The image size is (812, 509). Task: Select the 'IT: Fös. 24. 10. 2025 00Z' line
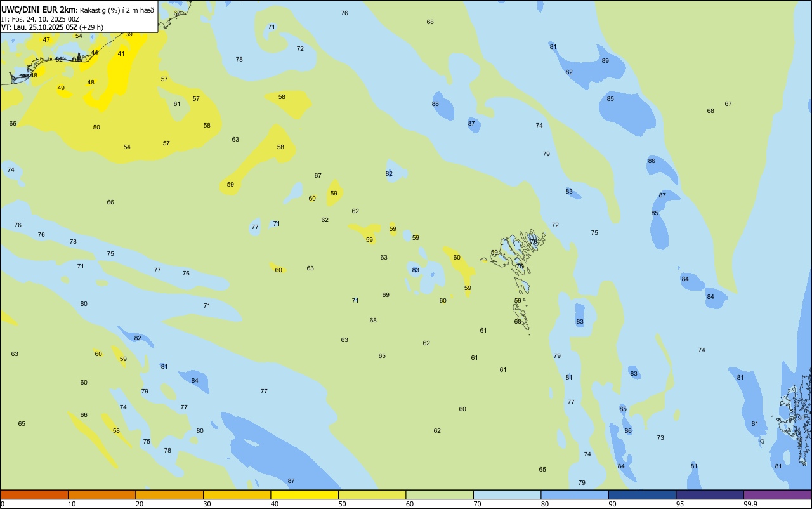coord(40,19)
